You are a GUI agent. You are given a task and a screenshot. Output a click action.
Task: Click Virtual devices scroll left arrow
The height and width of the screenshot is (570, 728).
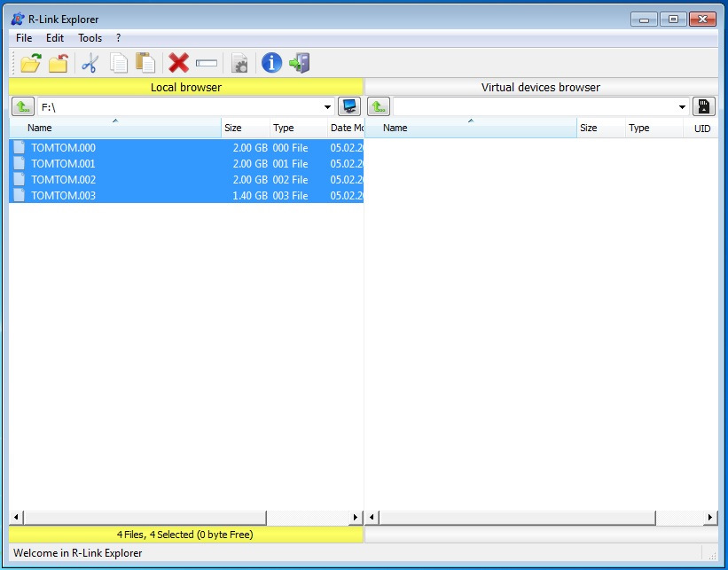[372, 517]
